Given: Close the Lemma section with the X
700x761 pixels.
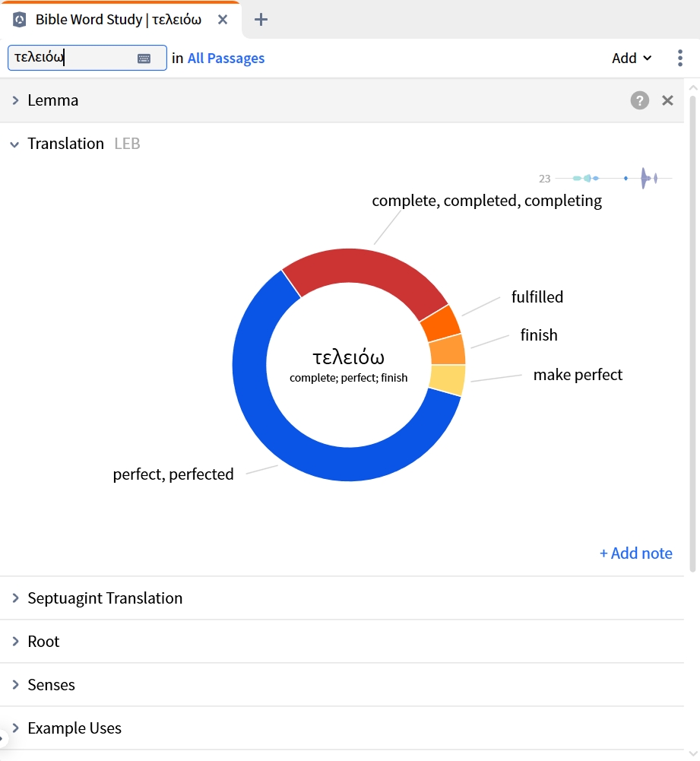Looking at the screenshot, I should 667,100.
